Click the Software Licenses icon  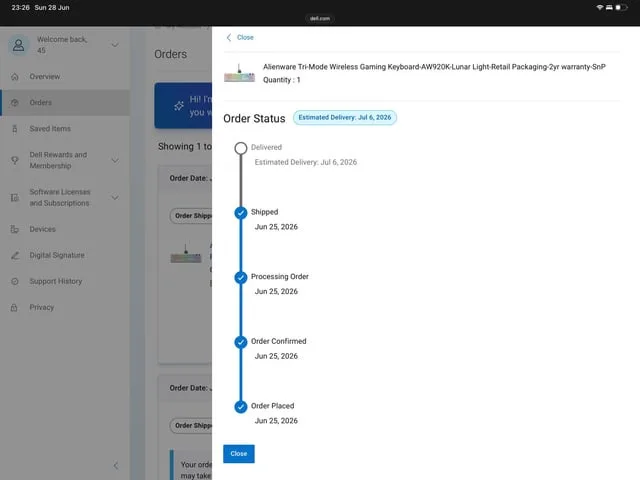[15, 198]
